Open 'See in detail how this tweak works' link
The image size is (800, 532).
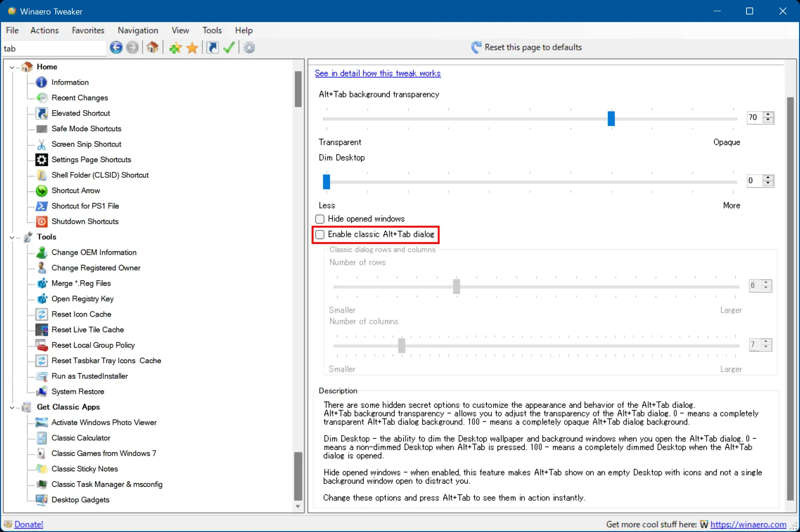pyautogui.click(x=378, y=73)
